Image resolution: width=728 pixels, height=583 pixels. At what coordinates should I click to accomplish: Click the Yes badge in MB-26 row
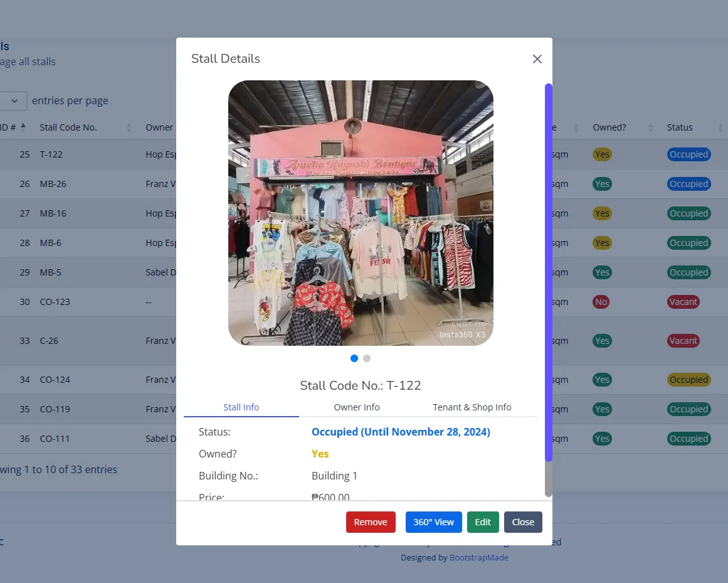tap(602, 184)
